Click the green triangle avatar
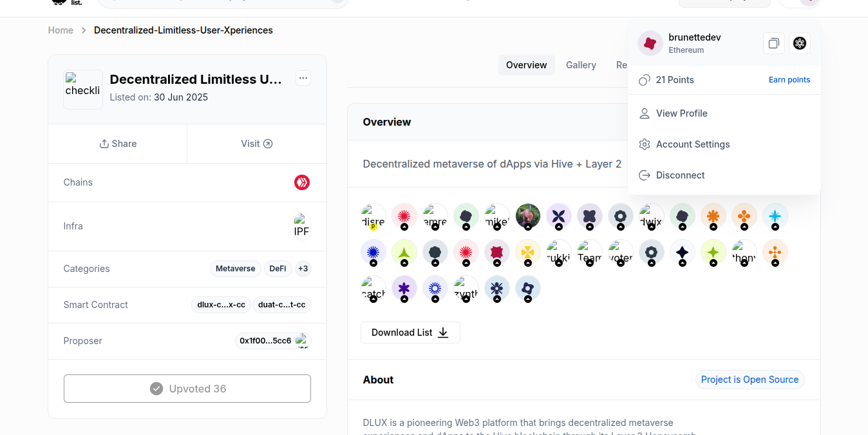 (x=404, y=252)
